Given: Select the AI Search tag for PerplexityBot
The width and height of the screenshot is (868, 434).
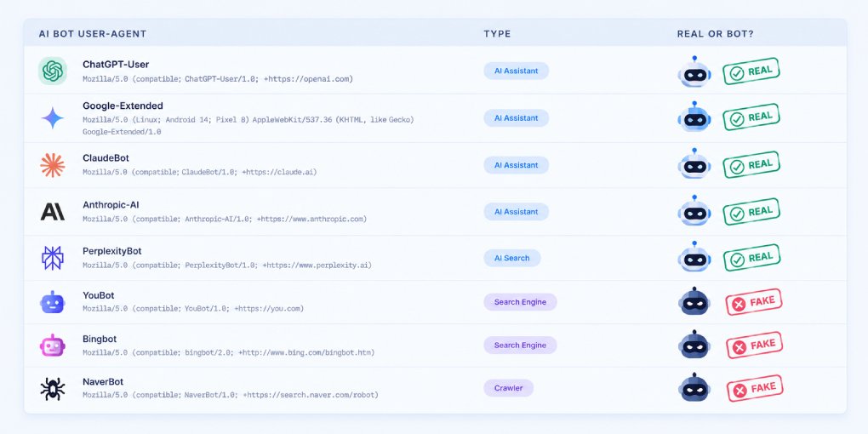Looking at the screenshot, I should pyautogui.click(x=512, y=258).
